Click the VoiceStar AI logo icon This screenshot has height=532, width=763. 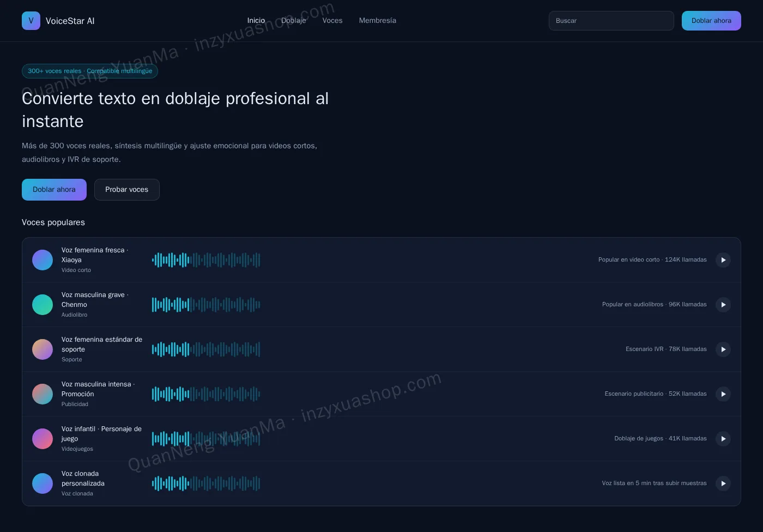[31, 21]
